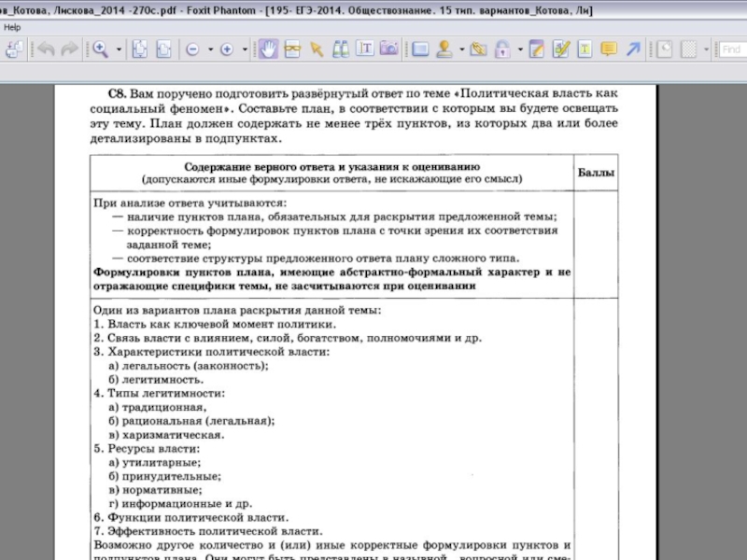Click the line "в) харизматическая."
747x560 pixels.
pos(166,435)
